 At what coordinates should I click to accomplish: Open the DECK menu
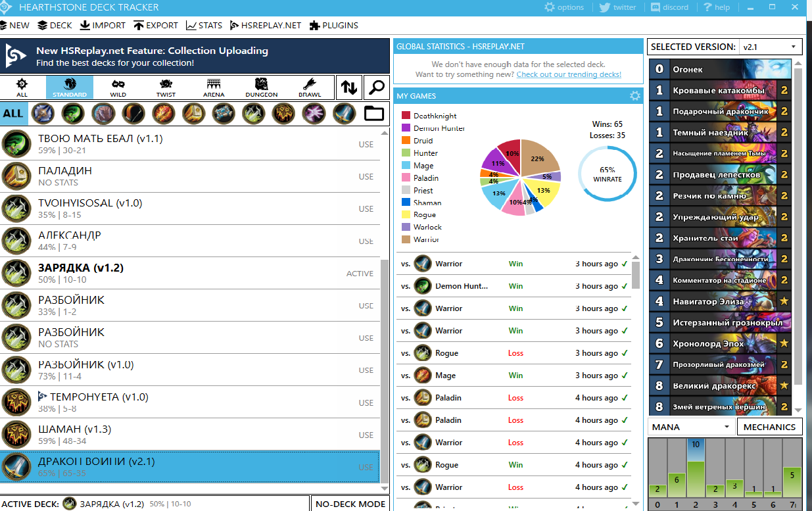pos(55,25)
